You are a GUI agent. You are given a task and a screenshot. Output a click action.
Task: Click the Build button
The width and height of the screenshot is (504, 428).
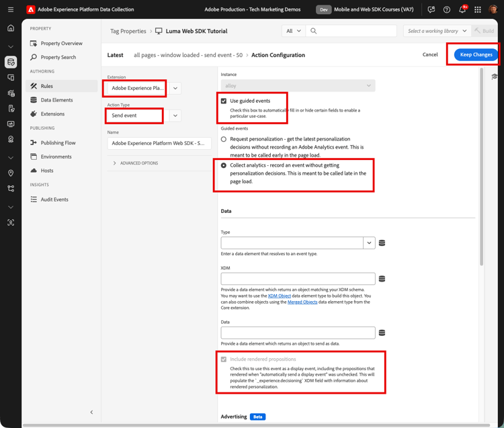485,31
